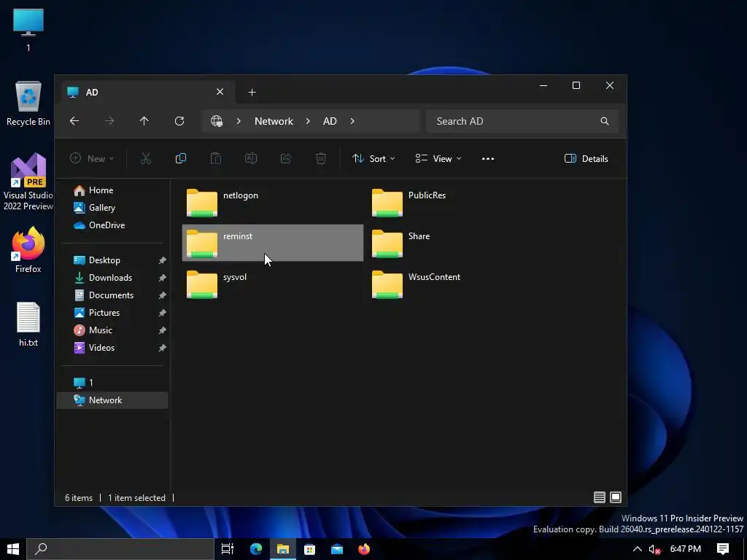Screen dimensions: 747x560
Task: Open the See more ellipsis menu
Action: (x=488, y=158)
